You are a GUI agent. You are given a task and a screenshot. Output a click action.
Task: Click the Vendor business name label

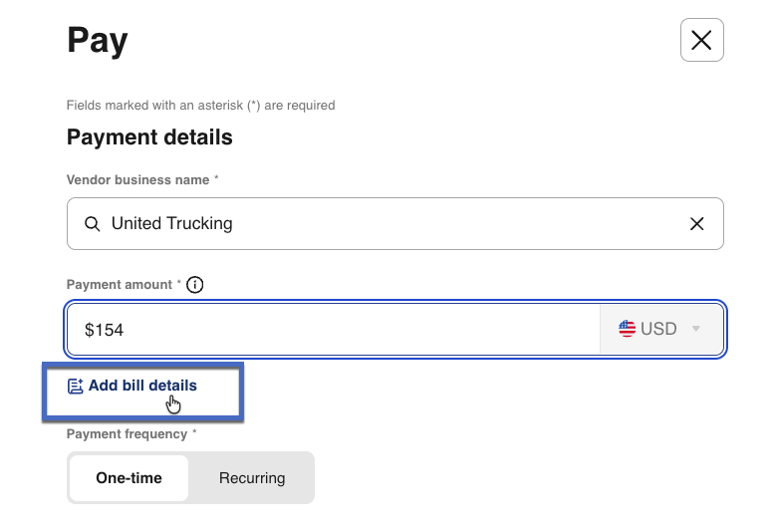pyautogui.click(x=137, y=180)
